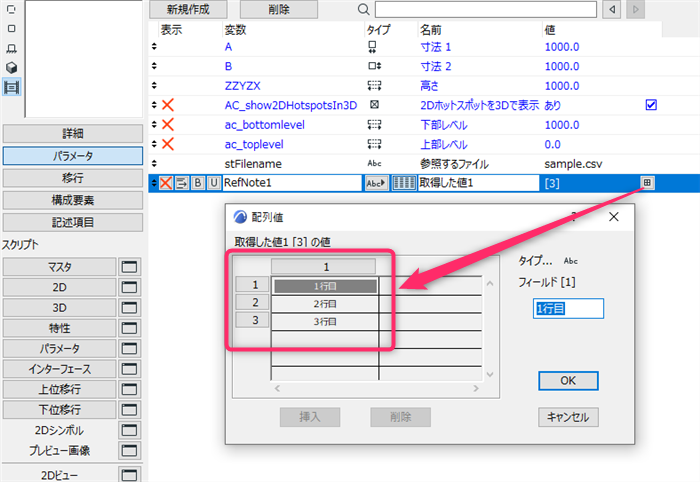The width and height of the screenshot is (700, 482).
Task: Open the 3D script window icon
Action: pos(129,307)
